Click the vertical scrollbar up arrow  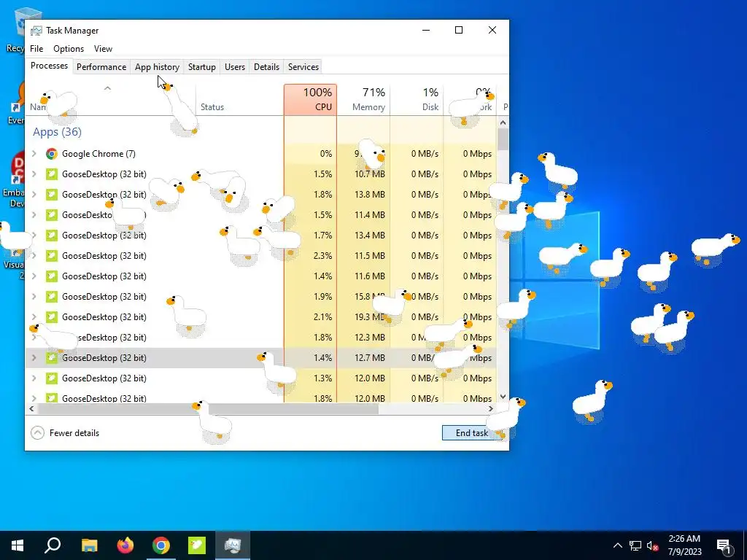click(503, 122)
